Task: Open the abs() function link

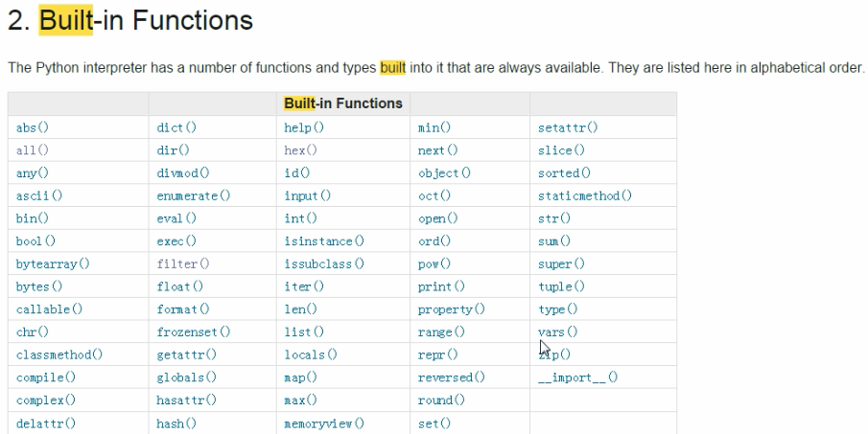Action: coord(33,127)
